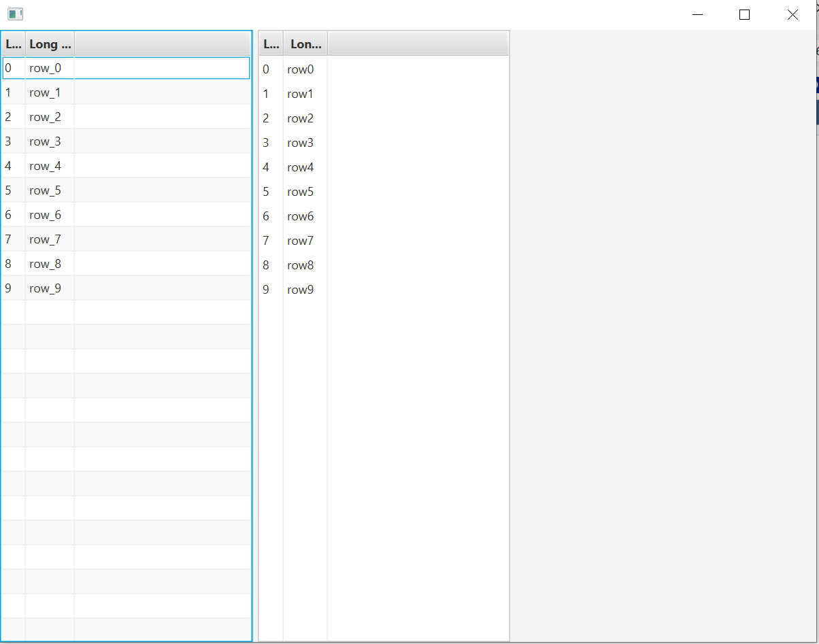Close the application window
This screenshot has width=819, height=644.
(x=792, y=15)
